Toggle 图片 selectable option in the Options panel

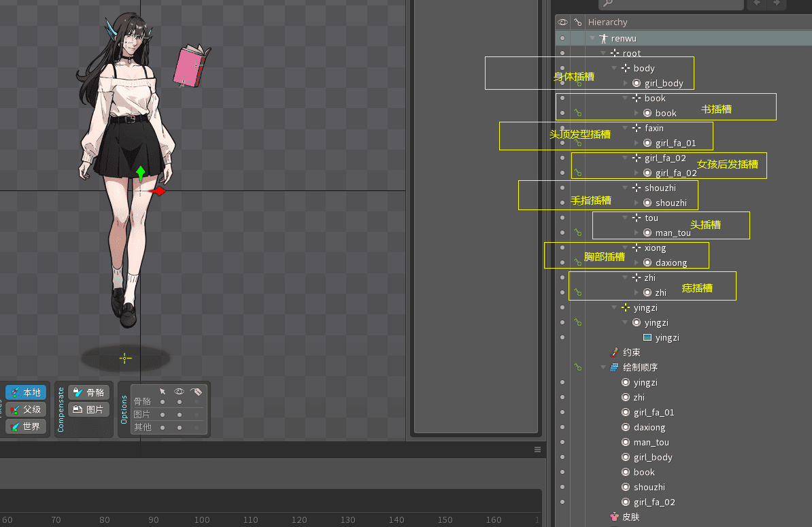(163, 414)
